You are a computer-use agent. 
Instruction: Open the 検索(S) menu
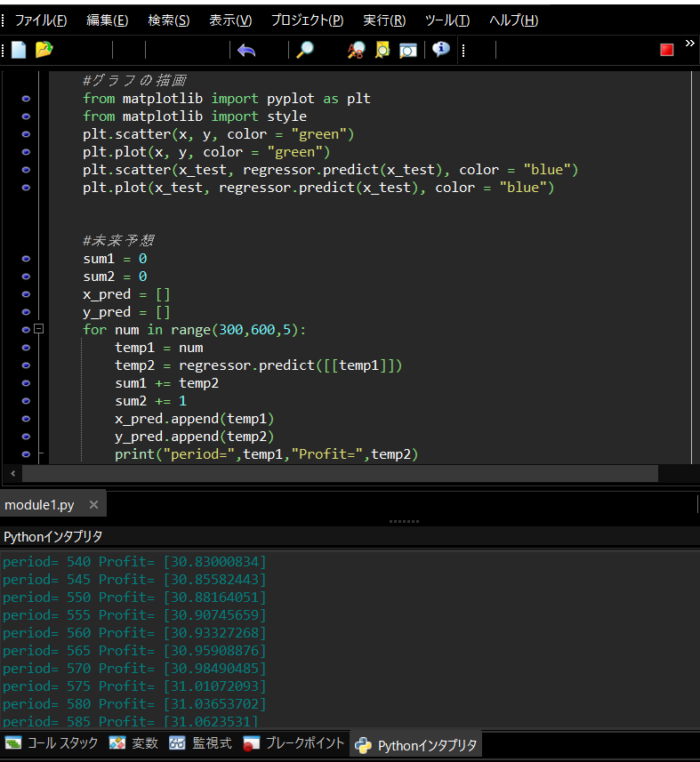(x=169, y=20)
